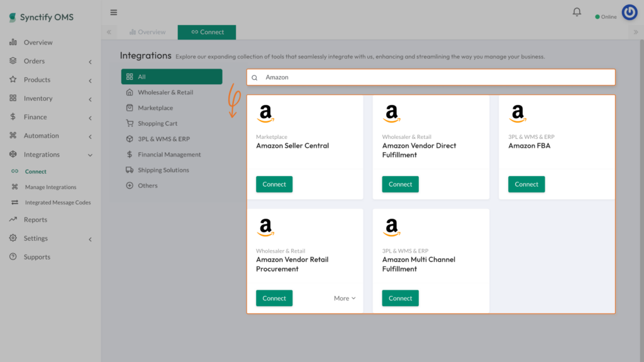This screenshot has height=362, width=644.
Task: Click the Synctify OMS logo
Action: click(x=41, y=17)
